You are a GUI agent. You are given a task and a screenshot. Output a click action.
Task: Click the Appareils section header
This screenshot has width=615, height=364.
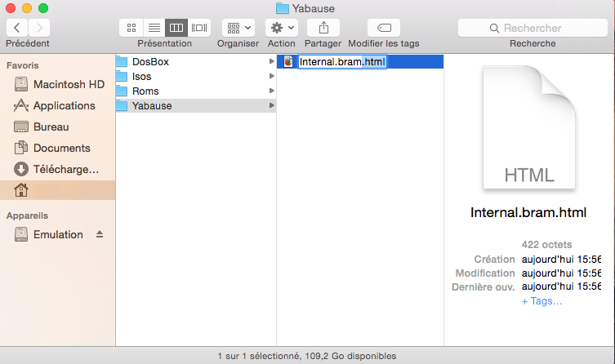(27, 215)
